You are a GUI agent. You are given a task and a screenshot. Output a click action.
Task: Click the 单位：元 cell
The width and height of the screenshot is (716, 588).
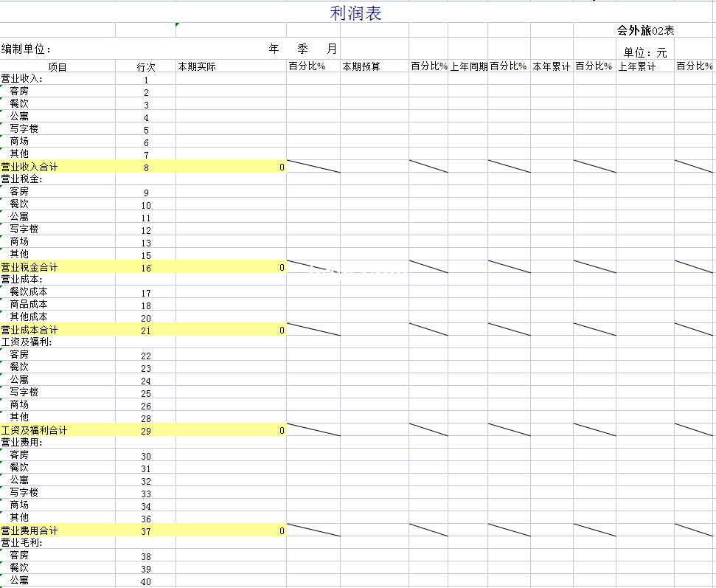pos(644,52)
